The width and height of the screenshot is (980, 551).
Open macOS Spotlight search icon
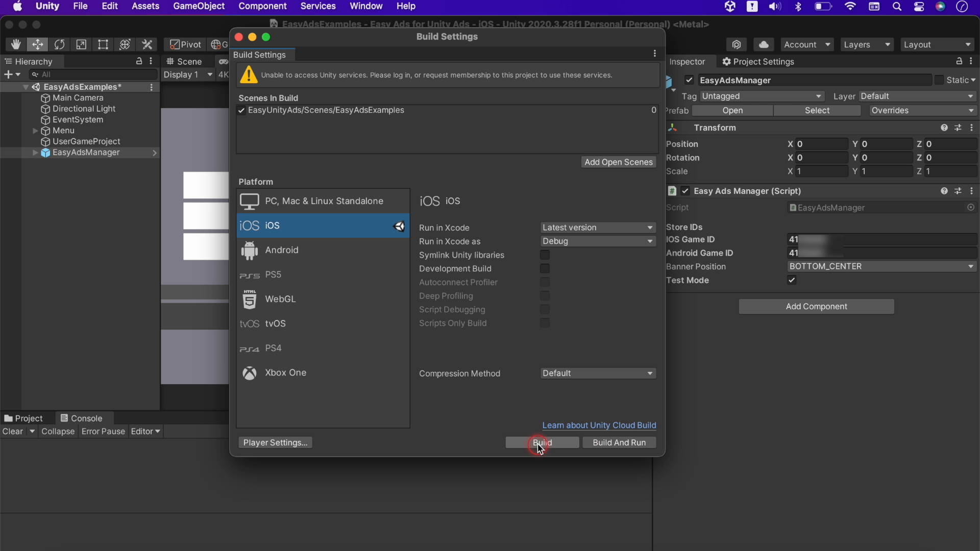(897, 6)
